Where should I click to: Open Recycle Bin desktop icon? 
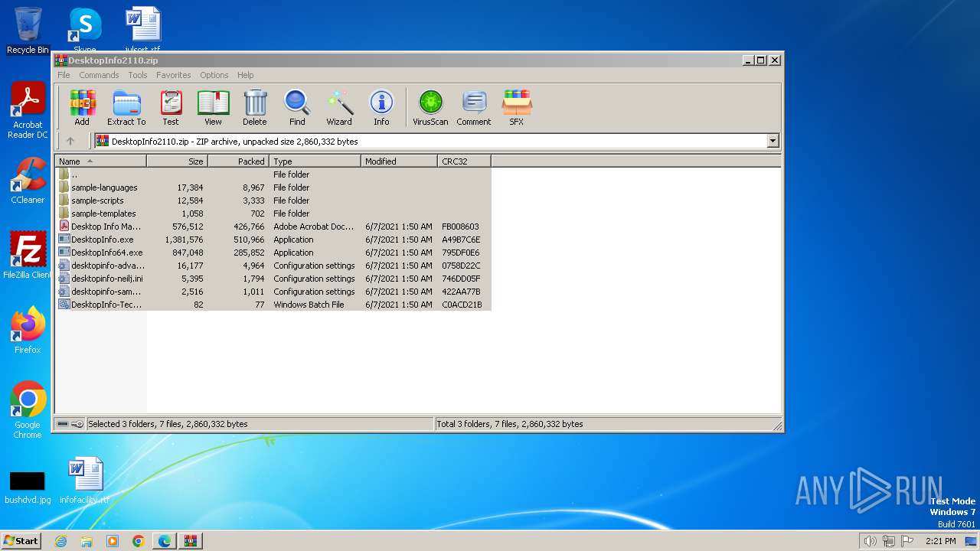[x=28, y=31]
